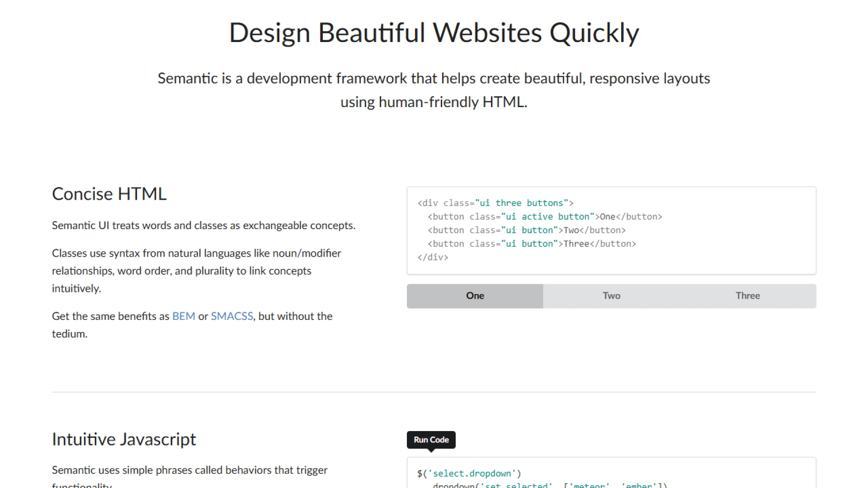Click the closing </div> code line
868x488 pixels.
433,257
